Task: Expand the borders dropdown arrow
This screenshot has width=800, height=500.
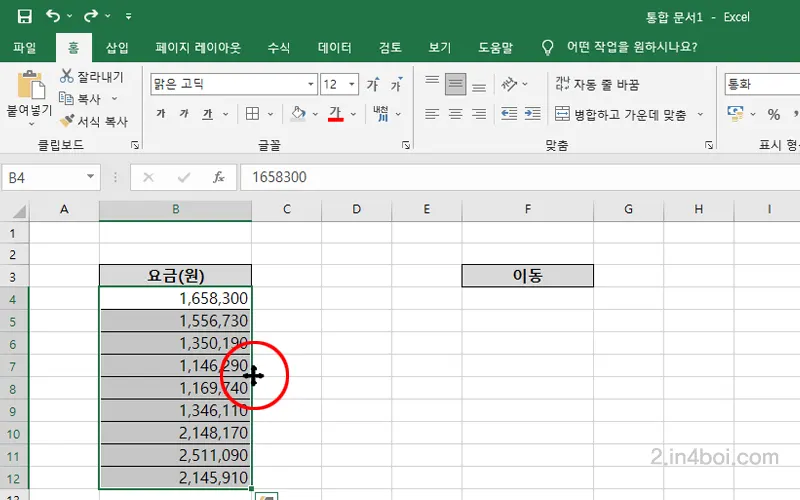Action: click(270, 114)
